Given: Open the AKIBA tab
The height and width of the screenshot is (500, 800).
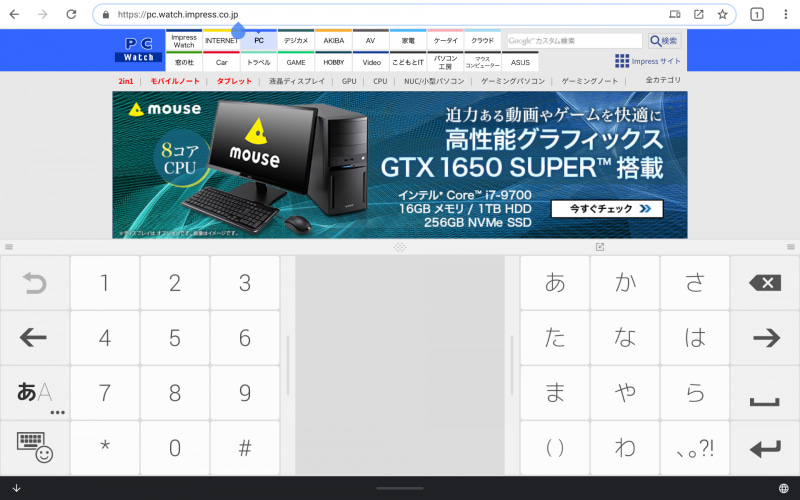Looking at the screenshot, I should point(334,41).
